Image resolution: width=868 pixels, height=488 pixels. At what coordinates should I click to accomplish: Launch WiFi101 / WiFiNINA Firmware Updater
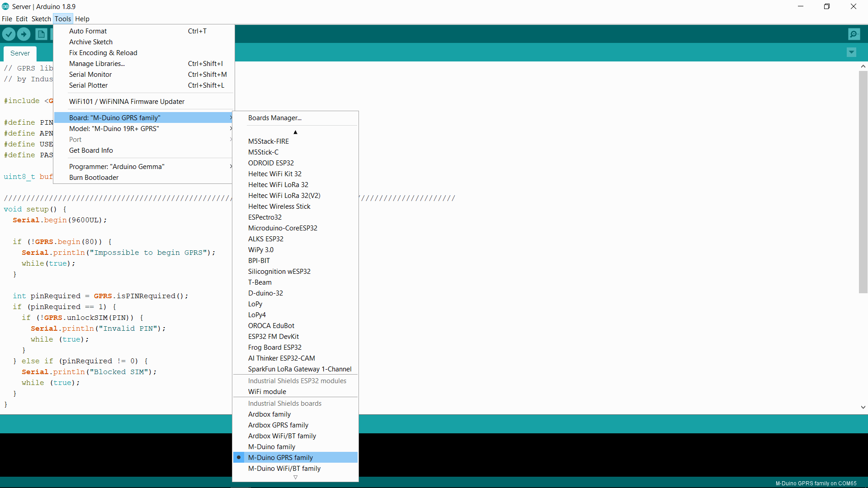[x=144, y=101]
